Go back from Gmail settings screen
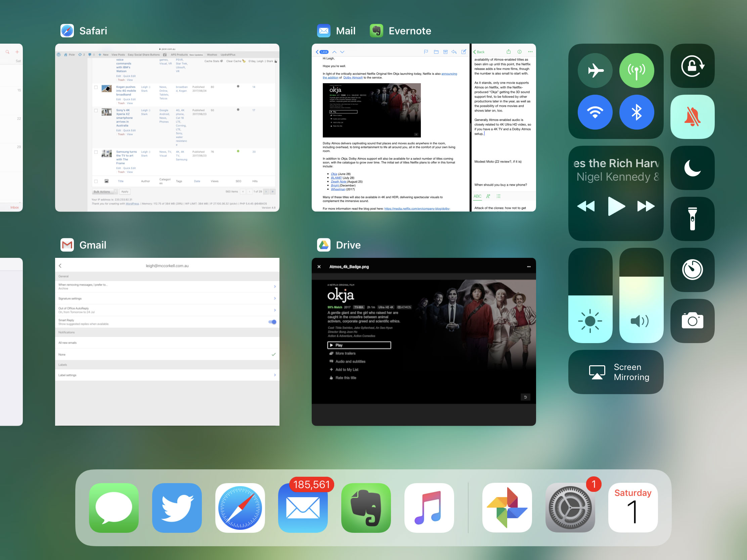This screenshot has height=560, width=747. (60, 266)
